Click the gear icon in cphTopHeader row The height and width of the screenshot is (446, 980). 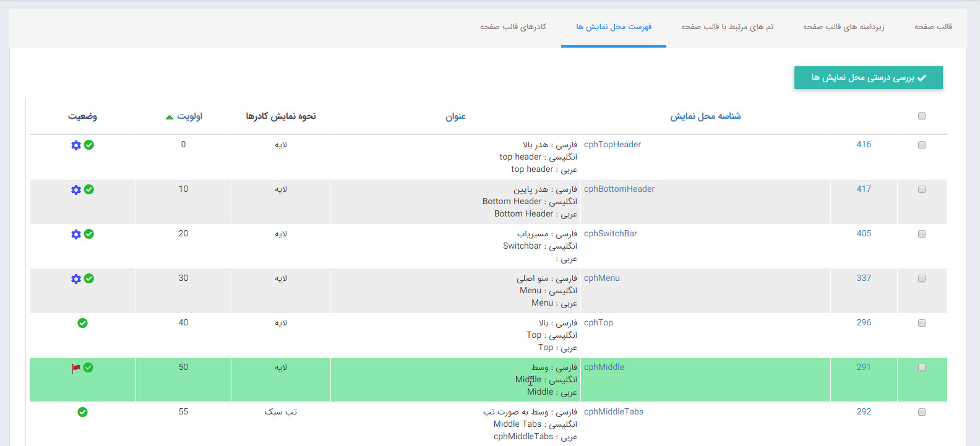[x=76, y=145]
